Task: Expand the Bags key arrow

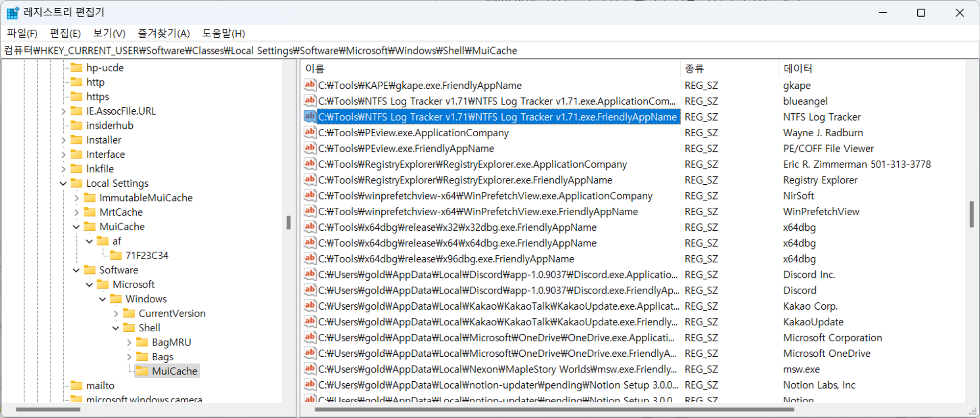Action: (x=129, y=357)
